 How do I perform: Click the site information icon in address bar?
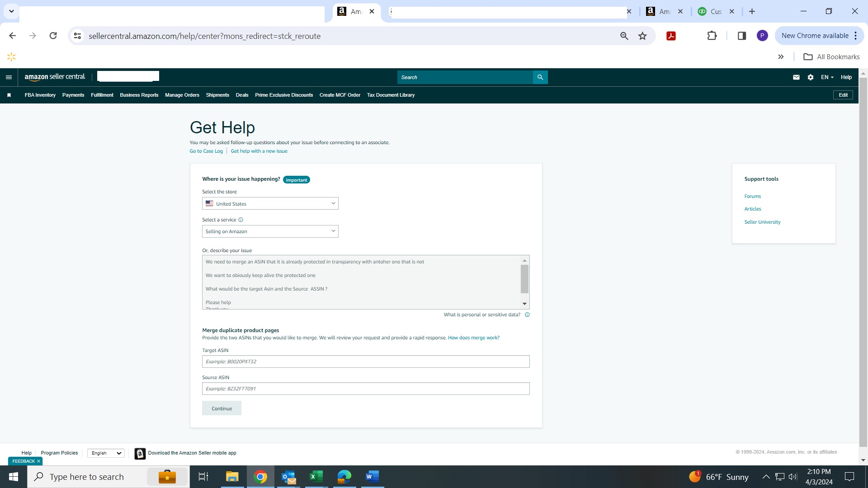click(x=77, y=36)
